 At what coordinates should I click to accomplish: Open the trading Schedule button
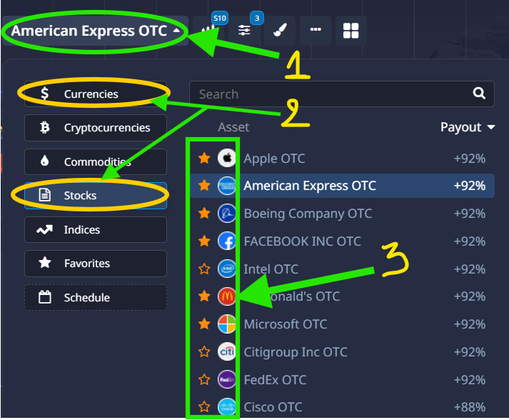coord(95,298)
